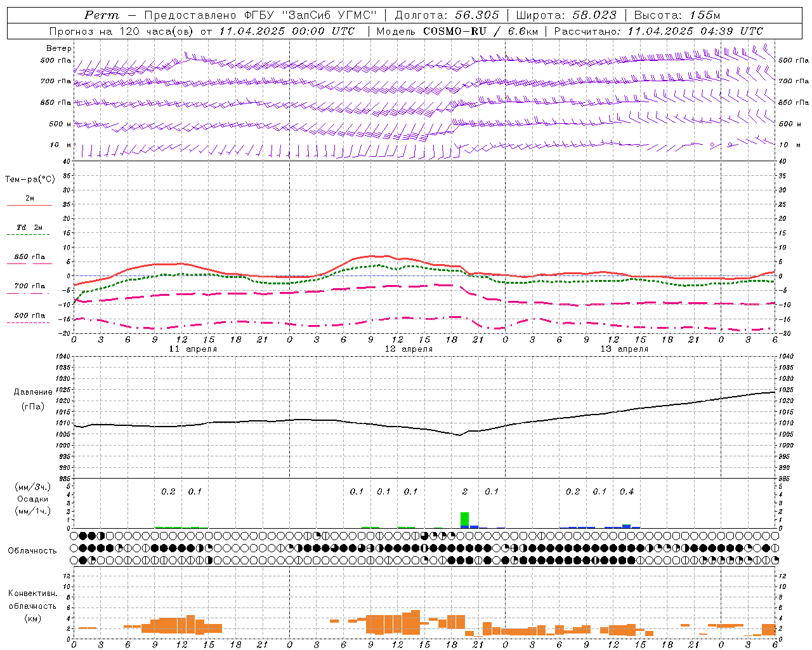The image size is (812, 650).
Task: Click the solid red line sample under '2м'
Action: point(30,206)
